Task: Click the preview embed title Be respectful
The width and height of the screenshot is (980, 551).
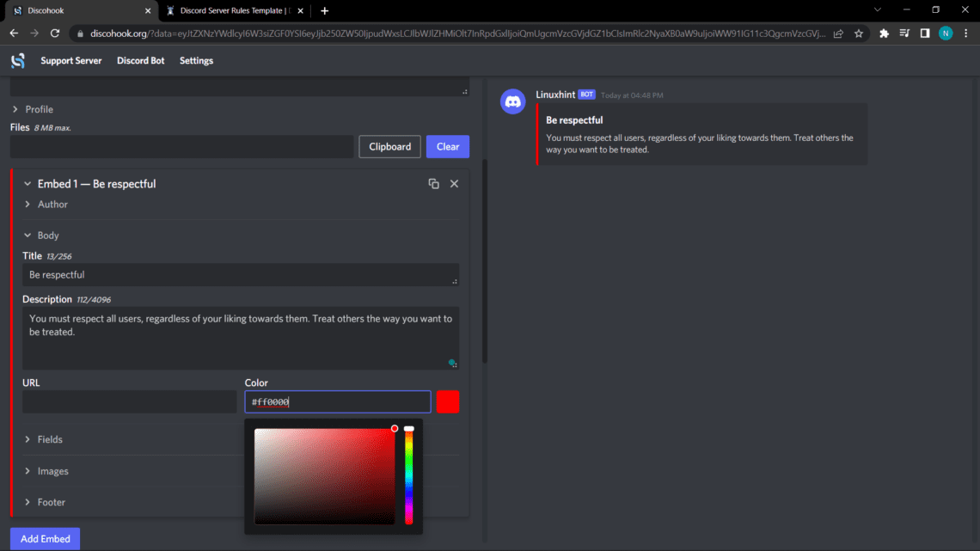Action: click(574, 120)
